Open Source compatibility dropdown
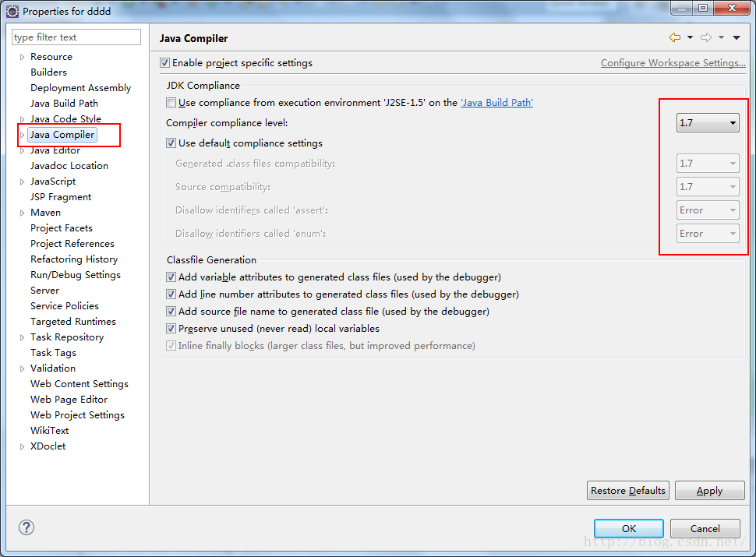Screen dimensions: 756x557 coord(708,186)
